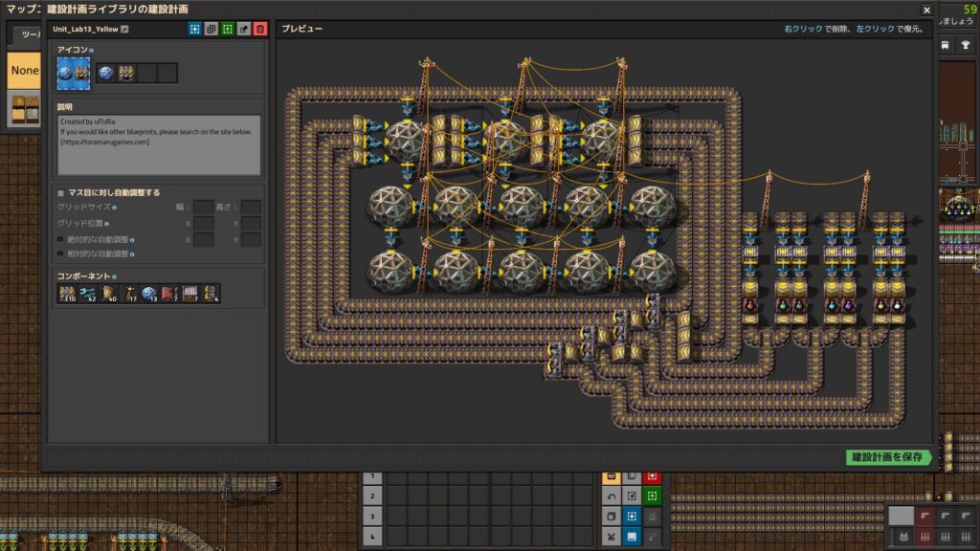Click the container component showing 7
This screenshot has height=551, width=980.
pos(190,294)
